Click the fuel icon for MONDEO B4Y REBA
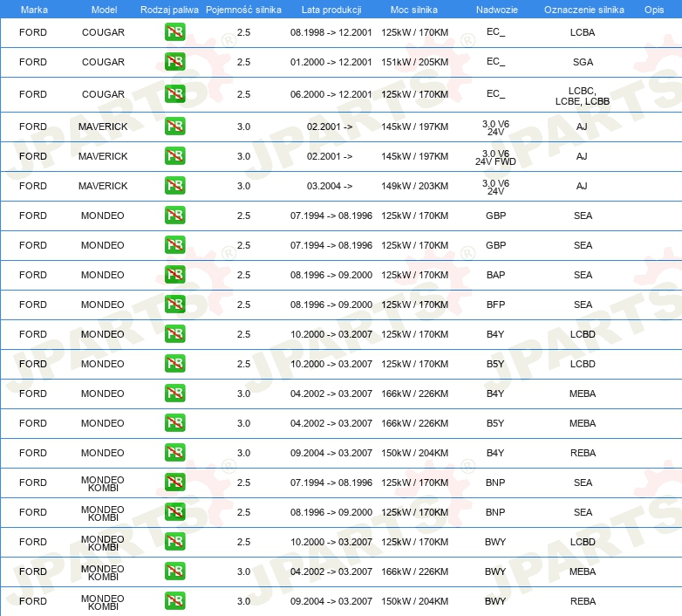Screen dimensions: 682x616 pyautogui.click(x=174, y=453)
